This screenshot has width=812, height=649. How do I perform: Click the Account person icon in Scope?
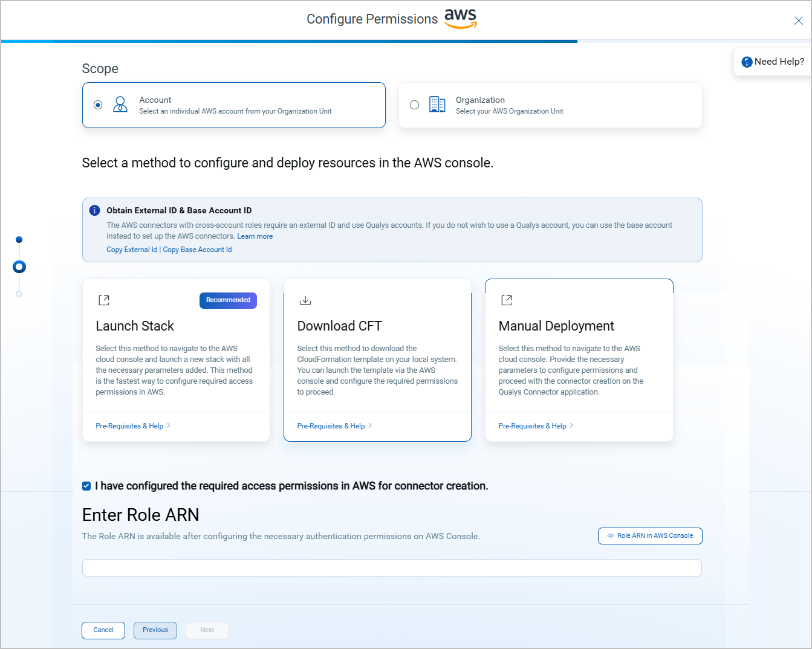(120, 104)
